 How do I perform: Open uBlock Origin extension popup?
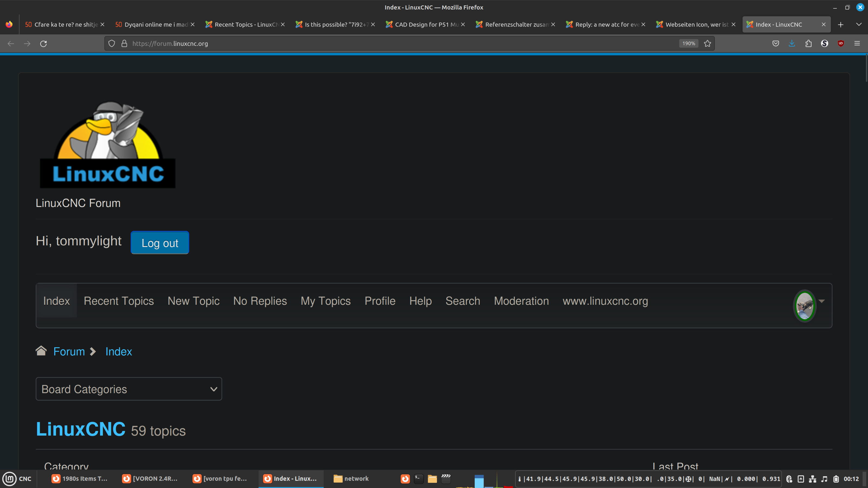point(841,43)
